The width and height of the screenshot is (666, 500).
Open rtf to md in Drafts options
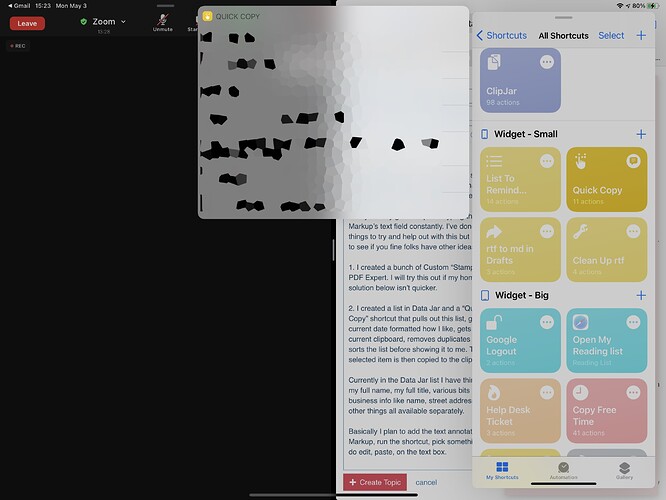point(547,232)
